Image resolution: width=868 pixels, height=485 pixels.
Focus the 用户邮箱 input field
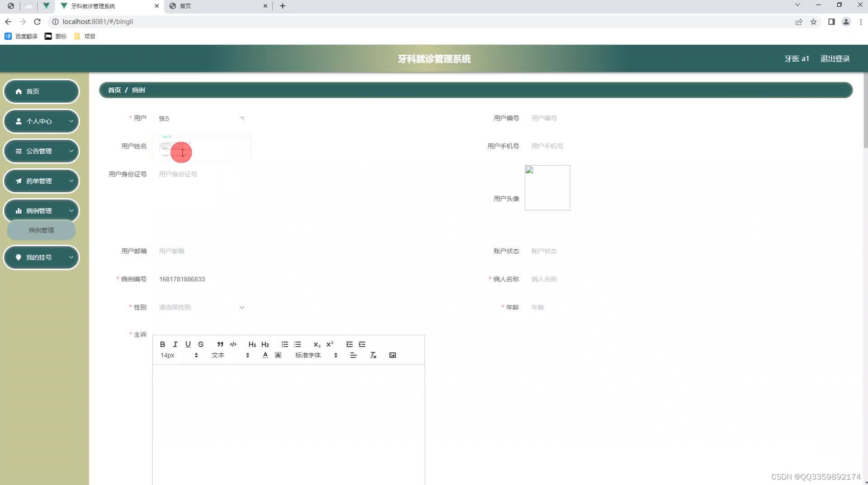[201, 251]
